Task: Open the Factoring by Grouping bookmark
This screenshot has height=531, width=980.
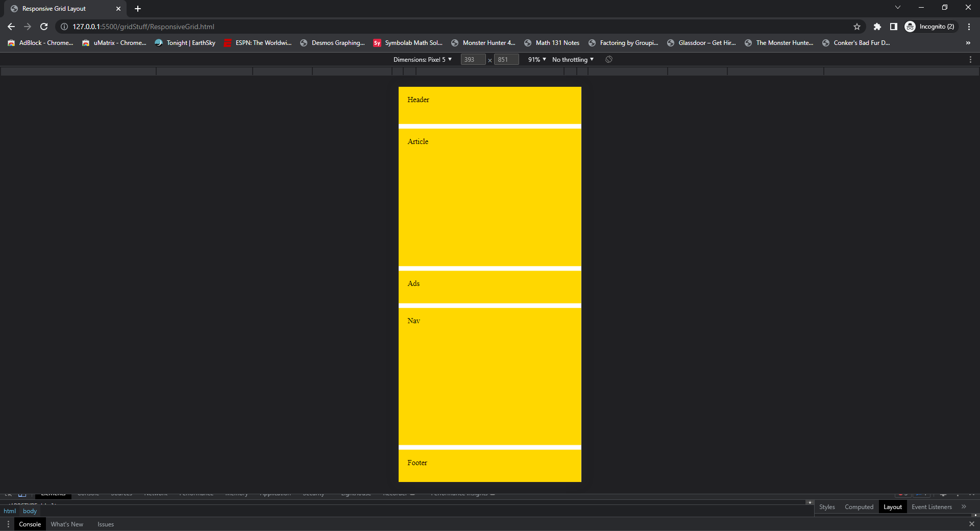Action: coord(623,43)
